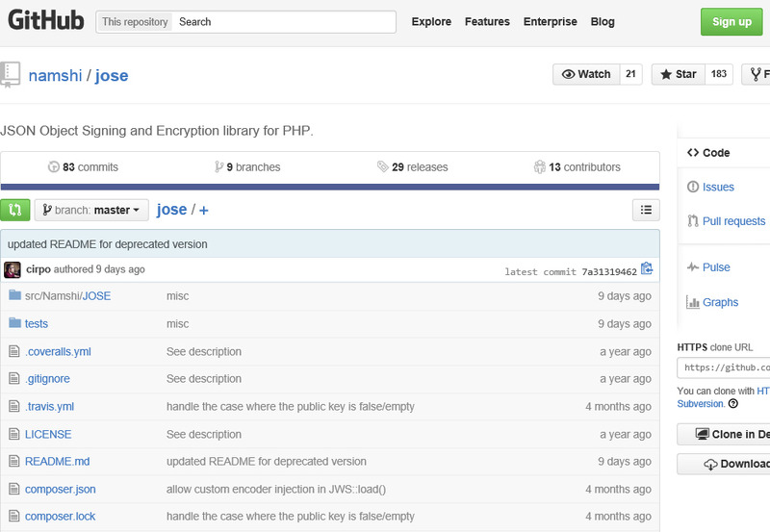Click the plus icon to create new file

(x=204, y=210)
